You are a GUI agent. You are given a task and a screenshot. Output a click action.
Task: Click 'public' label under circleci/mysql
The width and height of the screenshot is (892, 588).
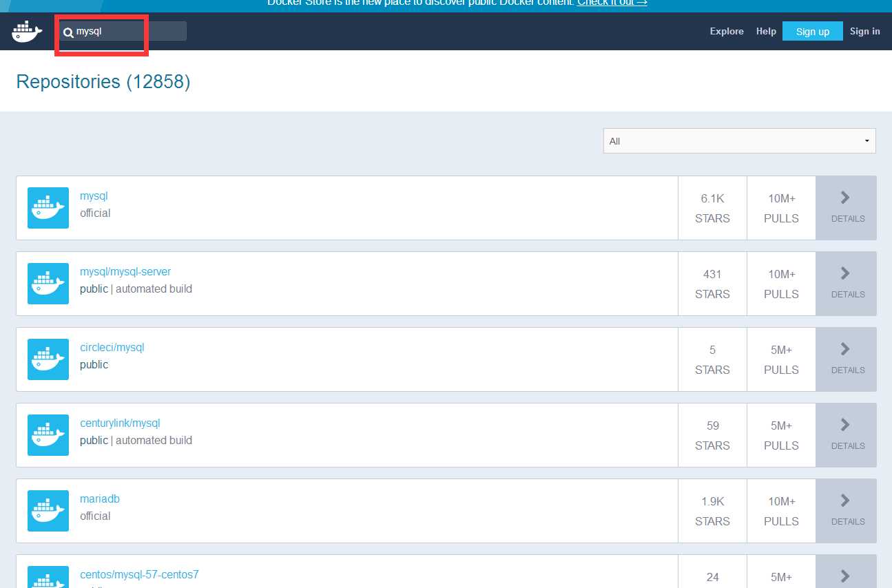coord(94,365)
